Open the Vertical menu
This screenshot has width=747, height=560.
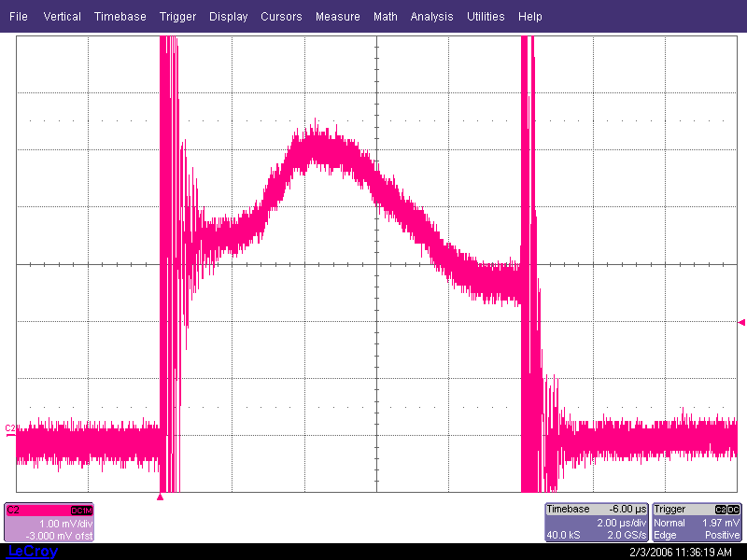click(62, 17)
